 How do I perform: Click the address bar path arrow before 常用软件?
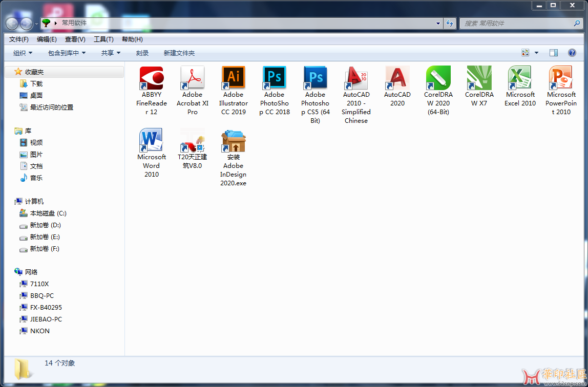[x=56, y=23]
